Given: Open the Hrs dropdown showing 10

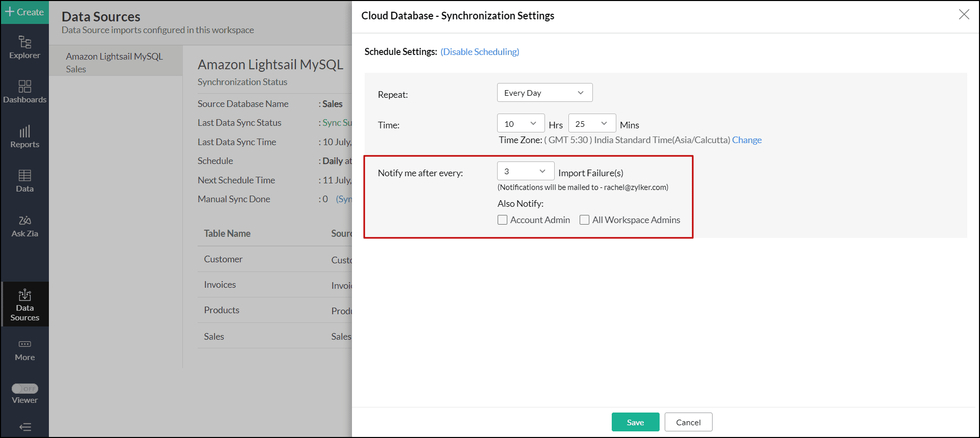Looking at the screenshot, I should [520, 124].
